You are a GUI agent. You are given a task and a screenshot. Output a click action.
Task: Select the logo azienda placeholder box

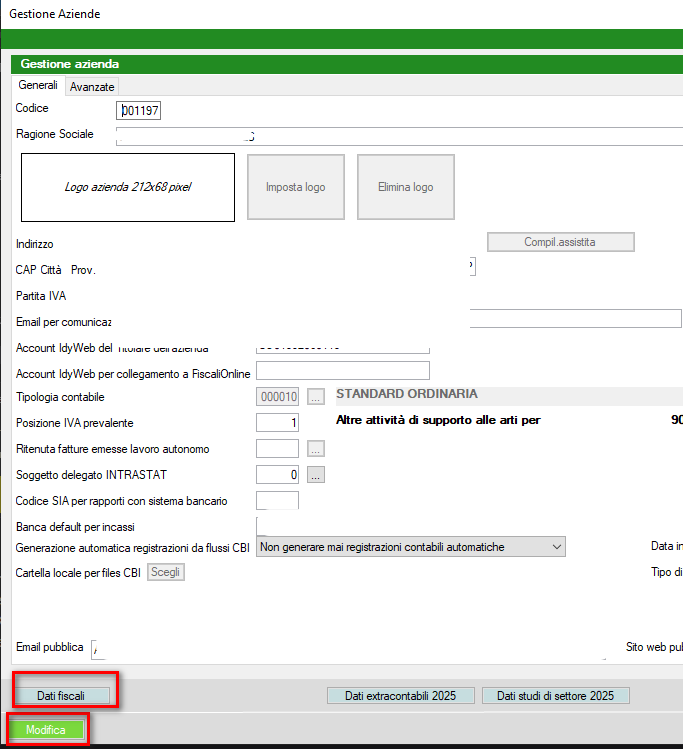click(x=127, y=188)
